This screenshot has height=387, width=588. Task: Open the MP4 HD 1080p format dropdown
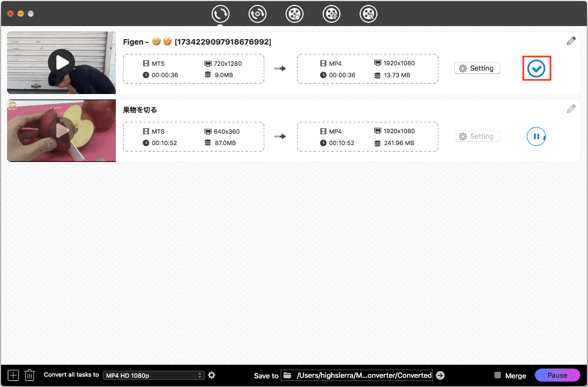pyautogui.click(x=154, y=376)
